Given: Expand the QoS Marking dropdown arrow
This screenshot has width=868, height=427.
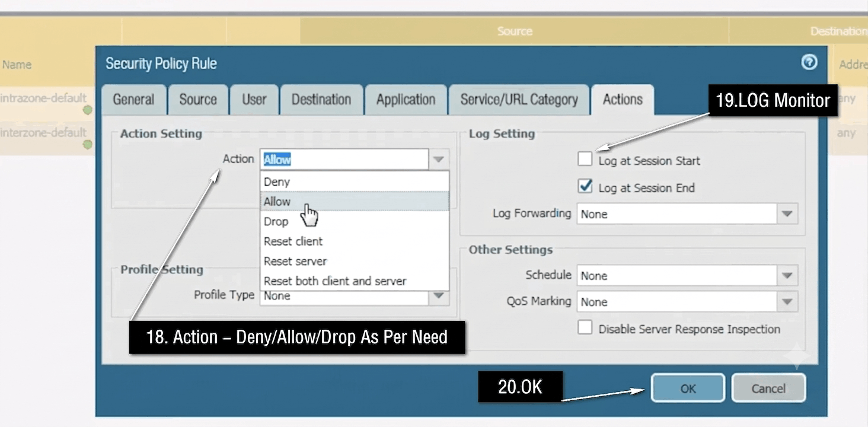Looking at the screenshot, I should pos(787,302).
